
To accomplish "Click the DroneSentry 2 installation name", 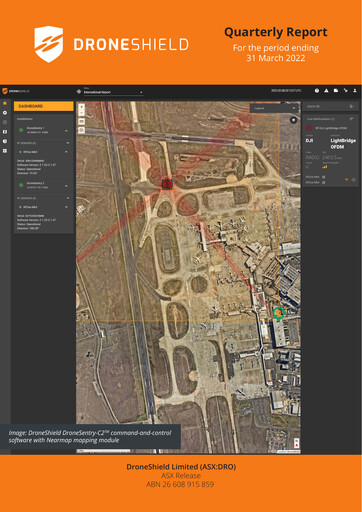I will pos(35,183).
